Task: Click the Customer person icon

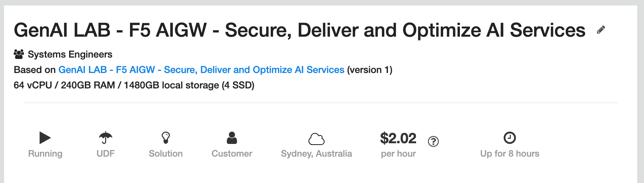Action: [x=232, y=138]
